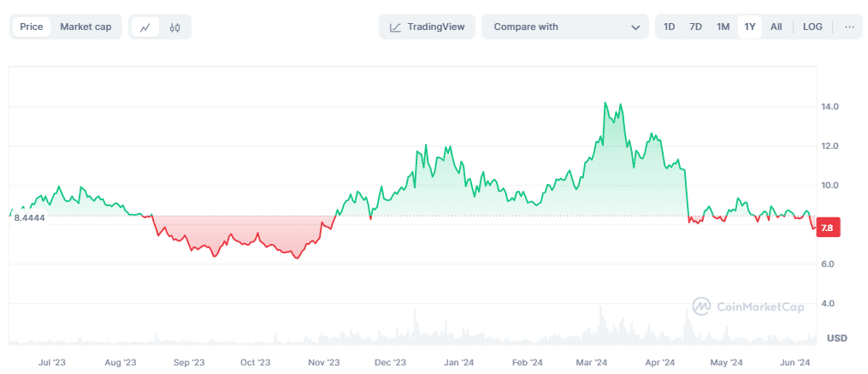The height and width of the screenshot is (374, 868).
Task: Show All time price history
Action: [776, 27]
